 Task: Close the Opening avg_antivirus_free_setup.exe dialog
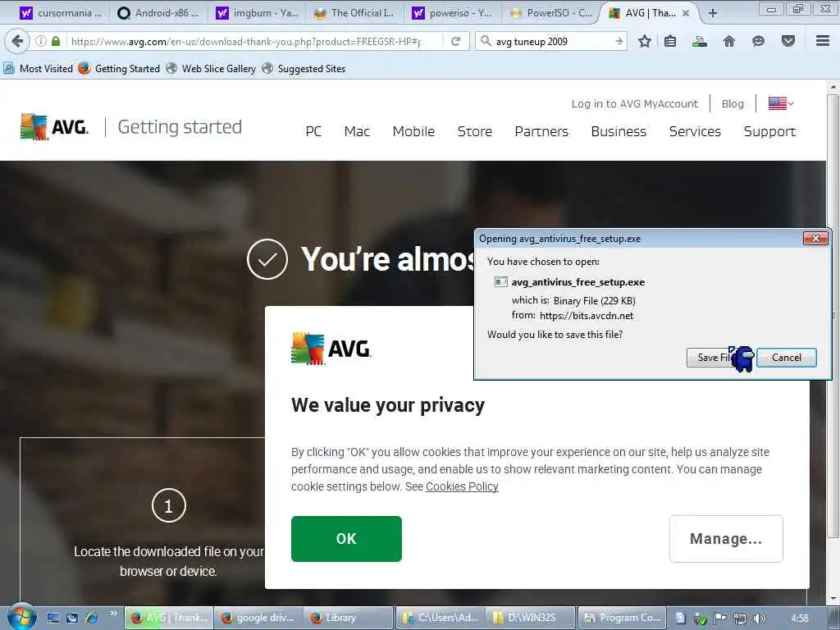pyautogui.click(x=815, y=239)
